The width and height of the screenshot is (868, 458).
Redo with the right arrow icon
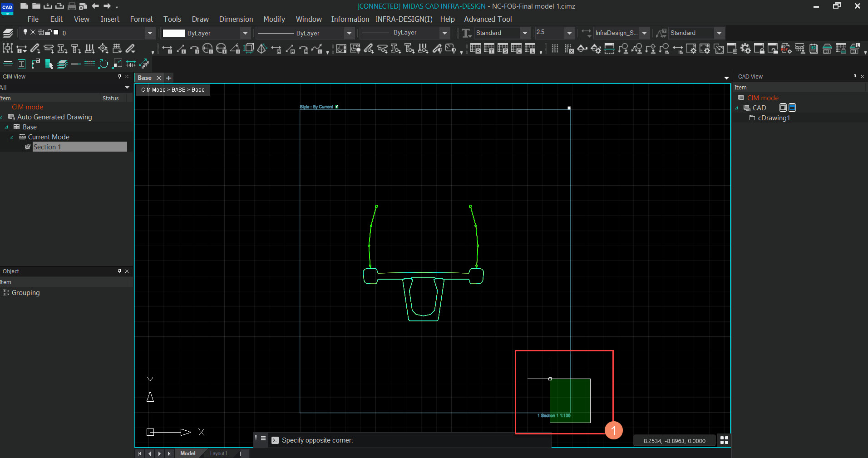pos(107,6)
